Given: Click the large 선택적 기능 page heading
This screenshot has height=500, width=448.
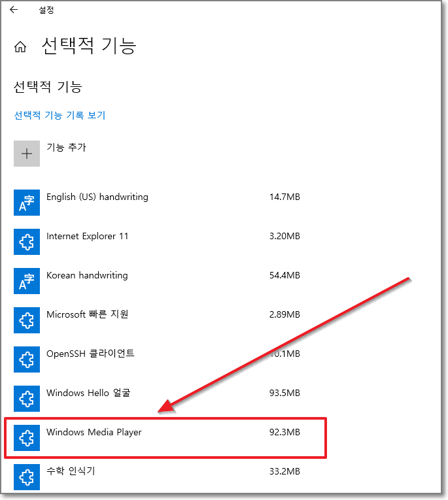Looking at the screenshot, I should tap(89, 46).
